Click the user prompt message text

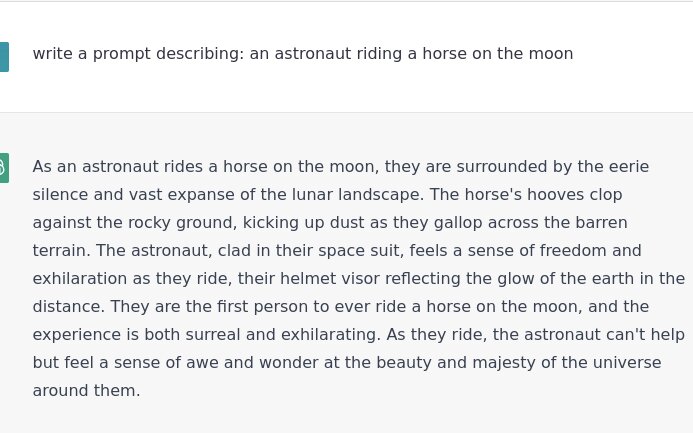click(302, 54)
